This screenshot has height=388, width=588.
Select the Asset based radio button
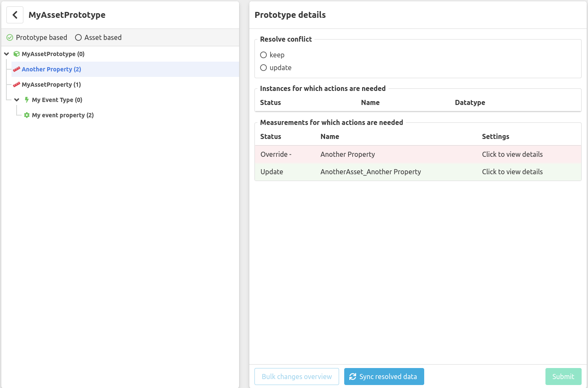click(78, 37)
